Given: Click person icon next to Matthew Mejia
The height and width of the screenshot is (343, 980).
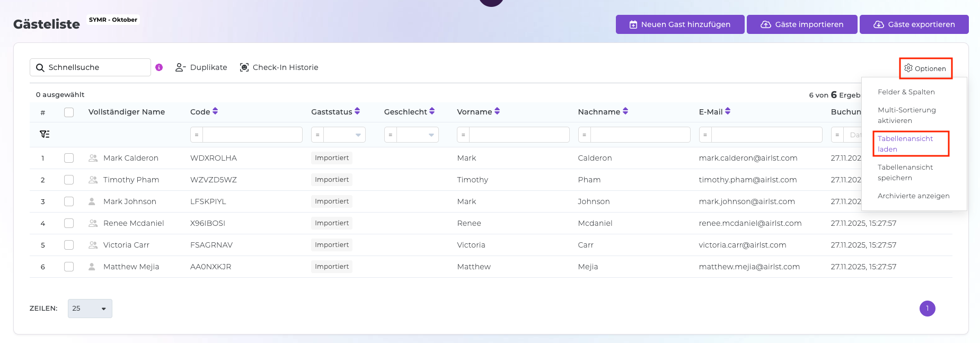Looking at the screenshot, I should click(x=92, y=267).
